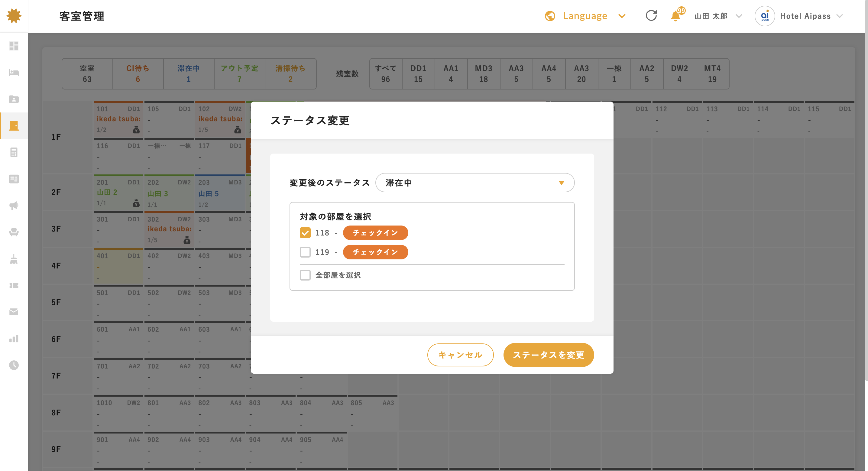Click room 905 AA4 cell
The image size is (868, 471).
coord(322,450)
